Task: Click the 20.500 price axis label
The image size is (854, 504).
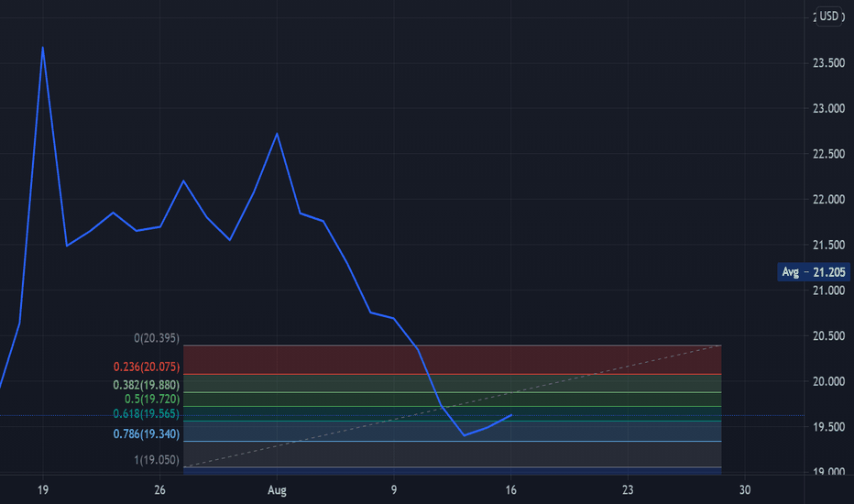Action: (x=828, y=336)
